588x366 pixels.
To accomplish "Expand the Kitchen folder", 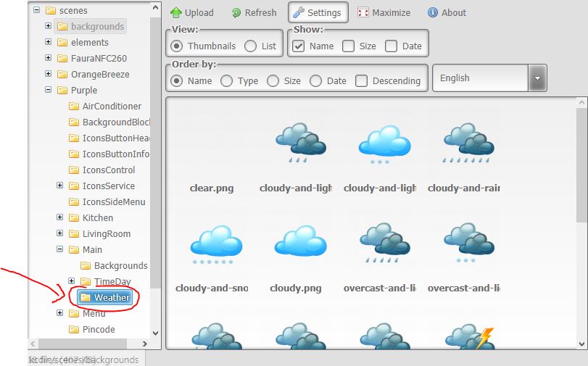I will click(x=60, y=217).
